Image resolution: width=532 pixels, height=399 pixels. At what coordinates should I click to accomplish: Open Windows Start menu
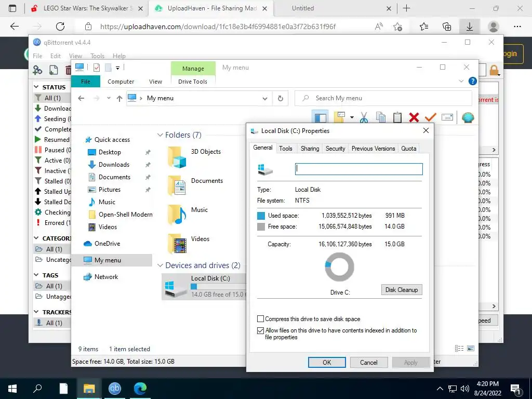(12, 389)
